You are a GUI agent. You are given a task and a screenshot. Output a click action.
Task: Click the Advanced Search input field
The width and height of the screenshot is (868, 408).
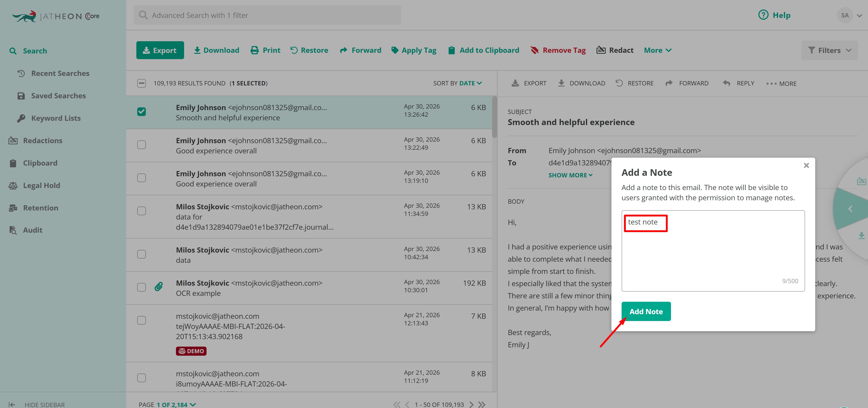267,15
